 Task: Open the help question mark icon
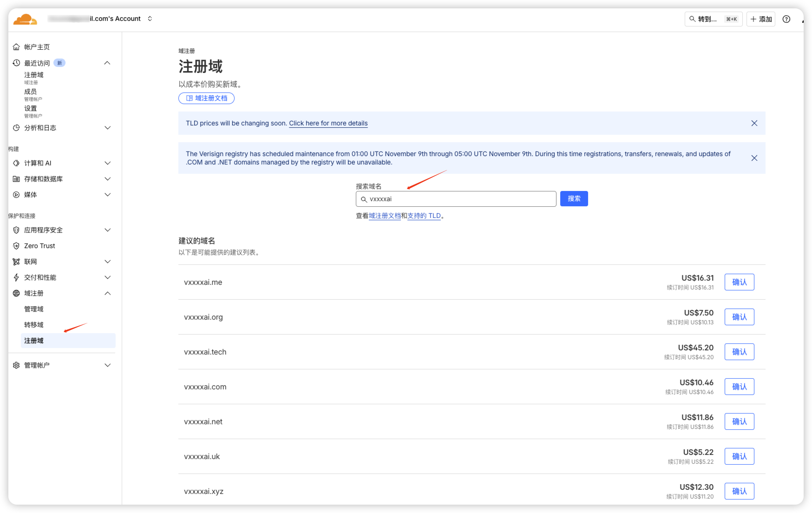(x=786, y=19)
